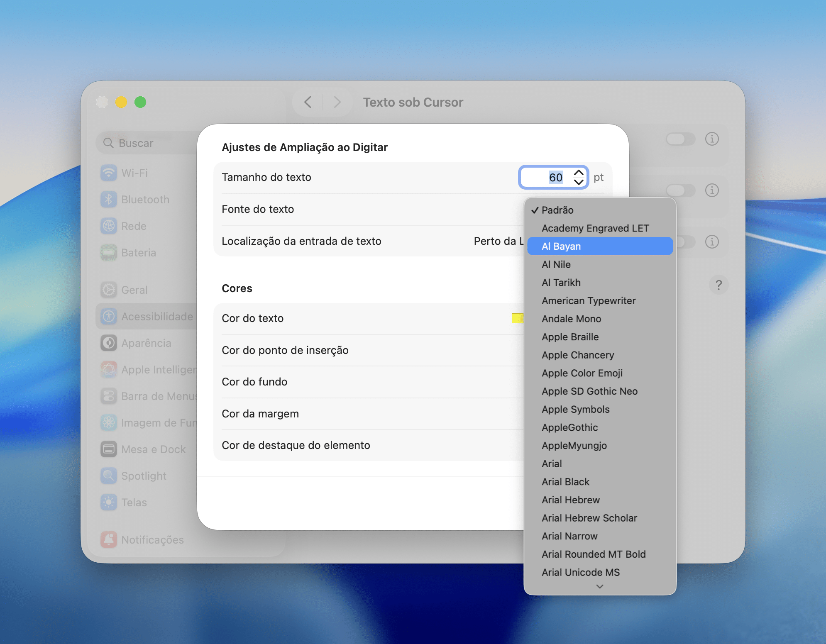Click the Imagem de Fundo icon

coord(109,423)
